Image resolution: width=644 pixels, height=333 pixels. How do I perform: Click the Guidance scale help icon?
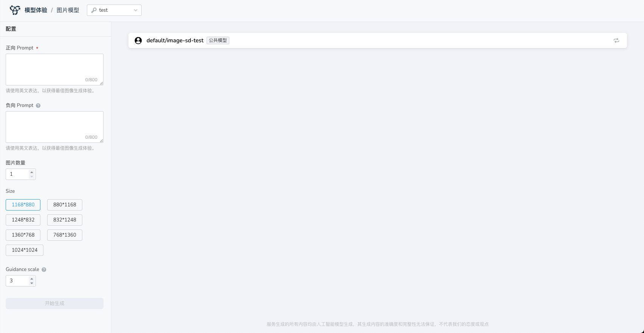pyautogui.click(x=44, y=269)
